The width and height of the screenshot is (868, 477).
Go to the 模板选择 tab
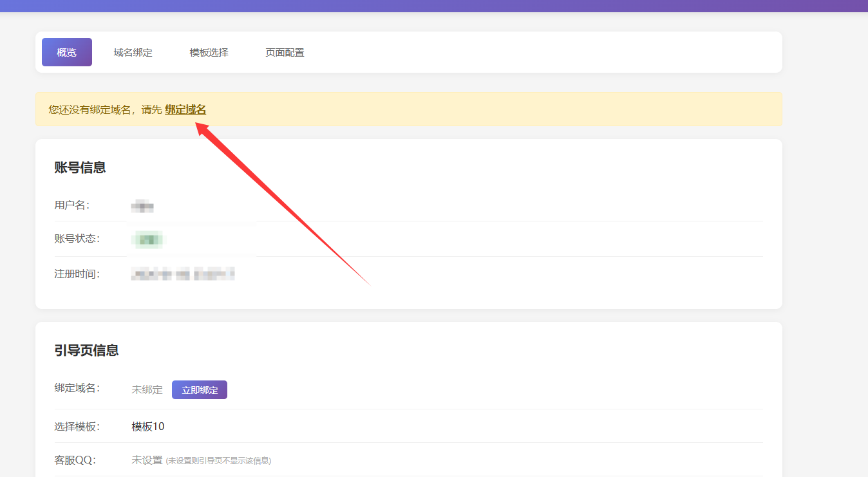(x=209, y=53)
